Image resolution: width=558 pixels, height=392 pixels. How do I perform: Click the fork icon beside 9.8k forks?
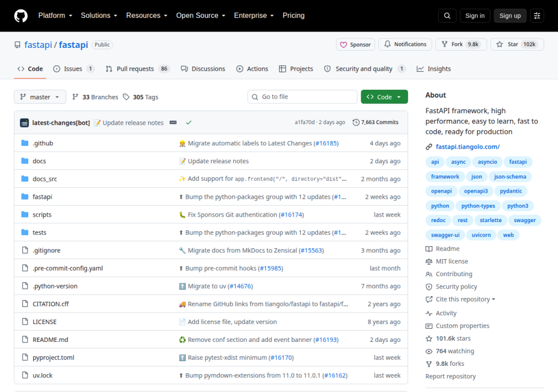429,364
